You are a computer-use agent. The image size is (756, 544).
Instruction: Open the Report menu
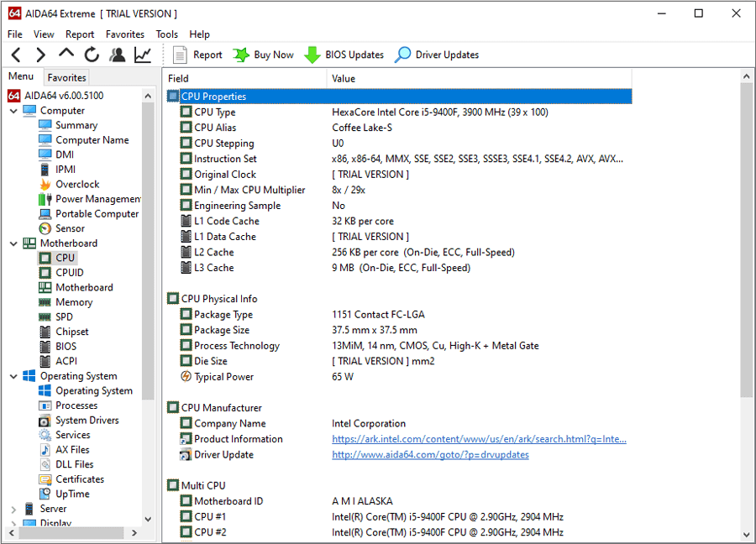(x=80, y=34)
